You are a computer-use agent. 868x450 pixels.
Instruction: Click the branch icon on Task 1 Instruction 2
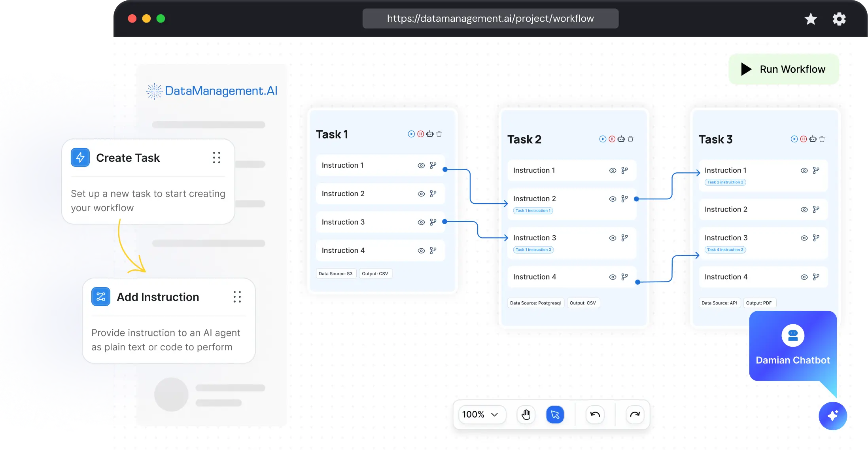click(x=433, y=194)
